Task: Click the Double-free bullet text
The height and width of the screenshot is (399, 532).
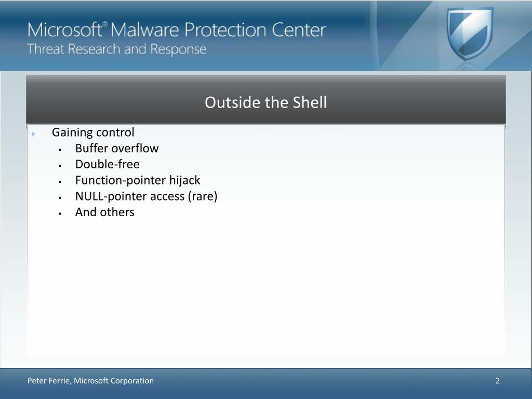Action: point(107,164)
